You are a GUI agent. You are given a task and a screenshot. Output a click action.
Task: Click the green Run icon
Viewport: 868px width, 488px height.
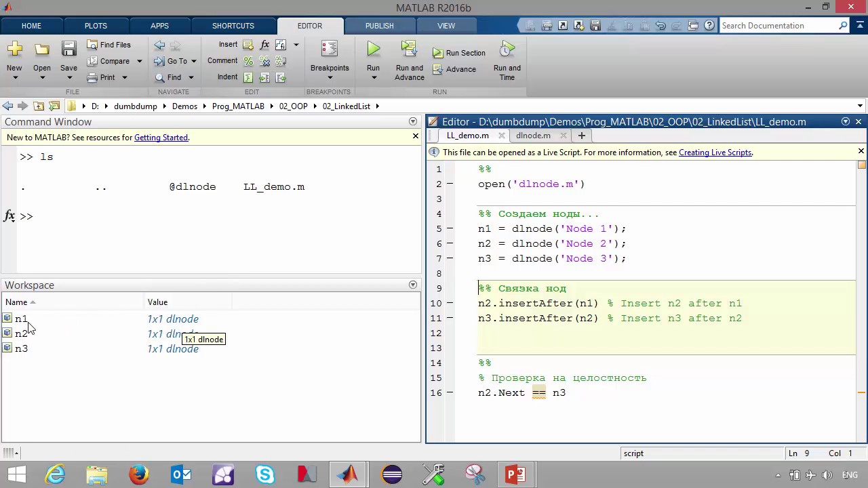[x=373, y=49]
